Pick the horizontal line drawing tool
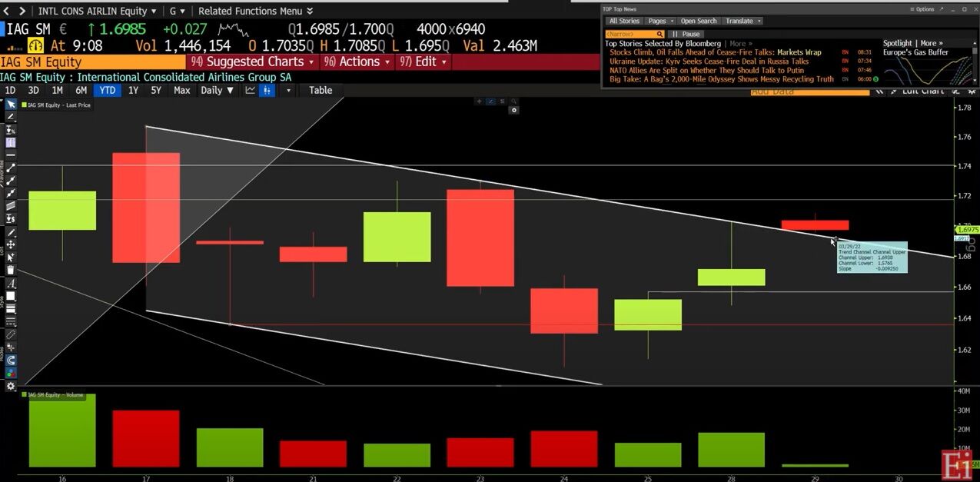This screenshot has height=482, width=980. pos(11,155)
